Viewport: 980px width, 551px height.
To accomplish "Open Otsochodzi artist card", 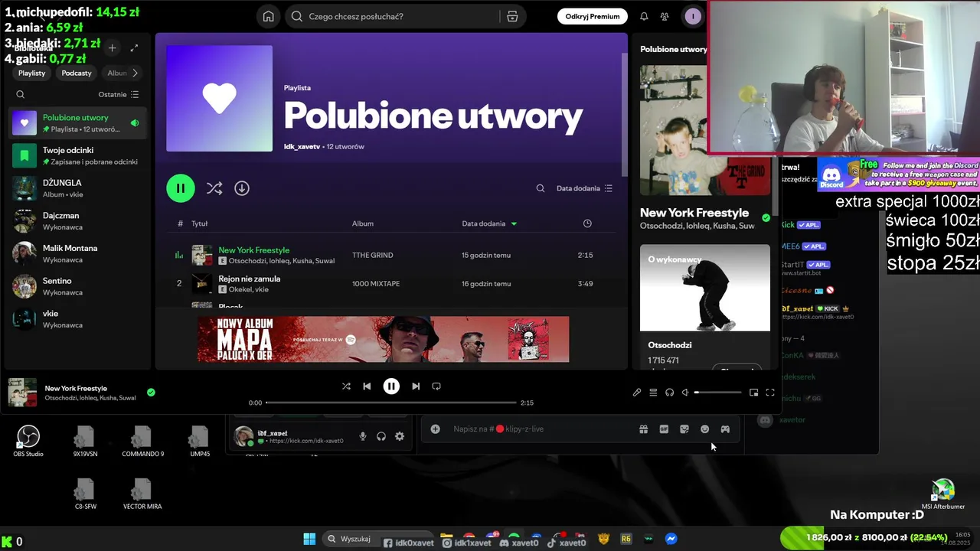I will click(705, 306).
